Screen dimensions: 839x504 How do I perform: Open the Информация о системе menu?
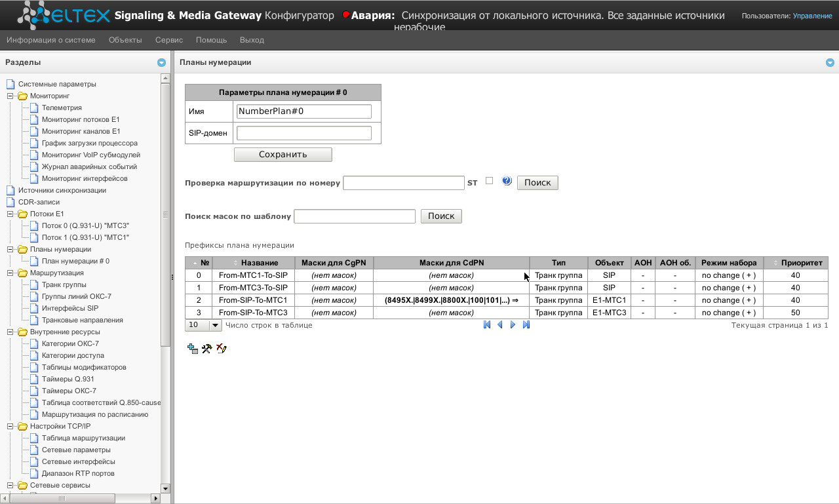click(x=51, y=40)
